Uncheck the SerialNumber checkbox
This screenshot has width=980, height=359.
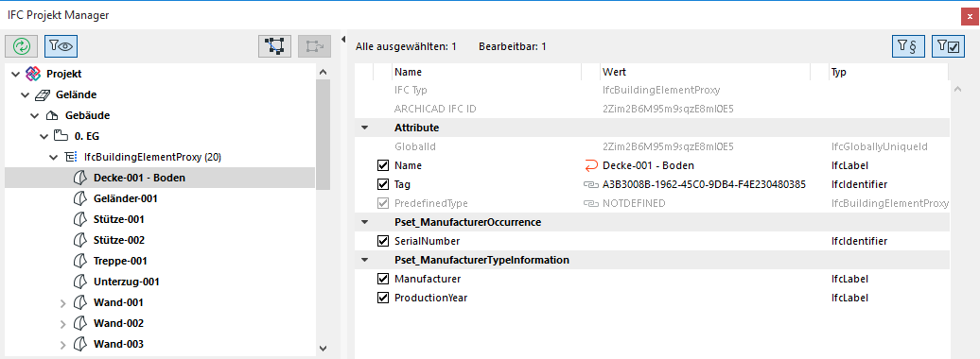pos(383,241)
